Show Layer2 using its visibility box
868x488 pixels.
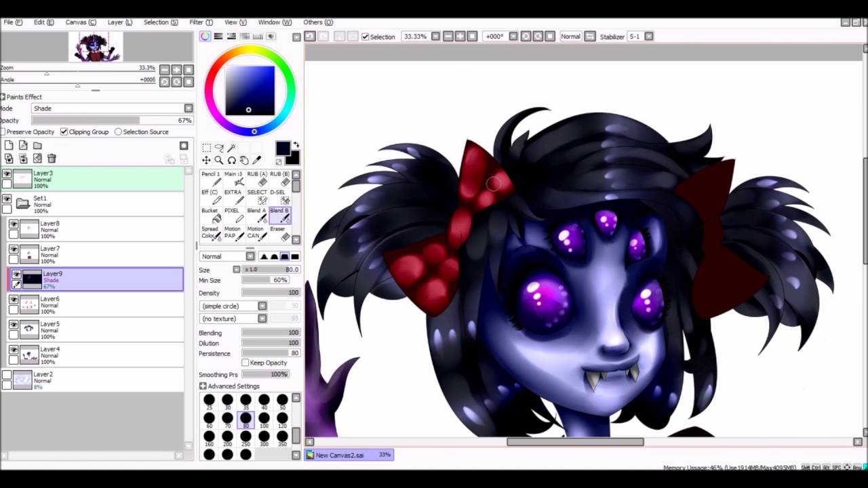[7, 375]
